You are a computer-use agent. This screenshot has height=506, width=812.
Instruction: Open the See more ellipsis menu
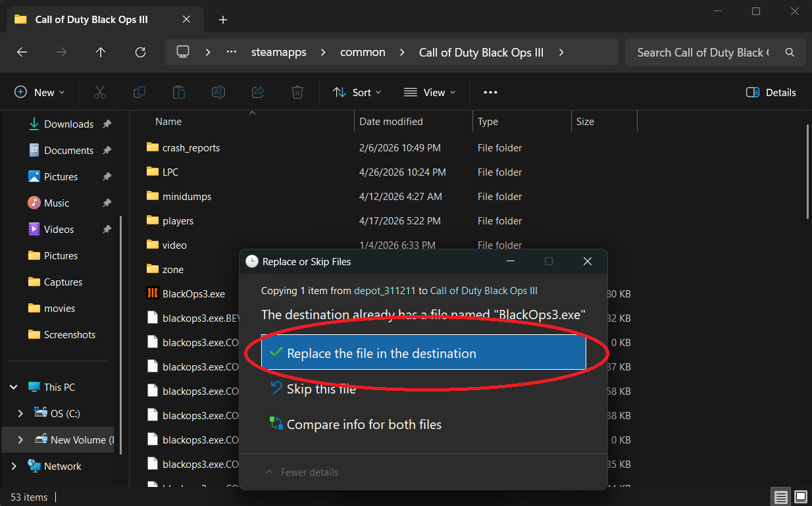click(490, 92)
